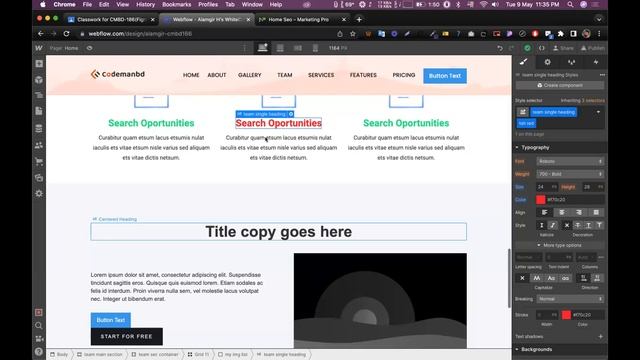Open the Users panel
640x360 pixels.
pos(39,145)
